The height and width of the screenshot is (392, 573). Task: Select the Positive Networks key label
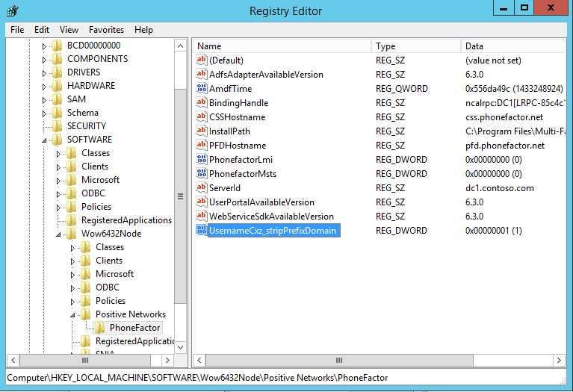(x=131, y=314)
